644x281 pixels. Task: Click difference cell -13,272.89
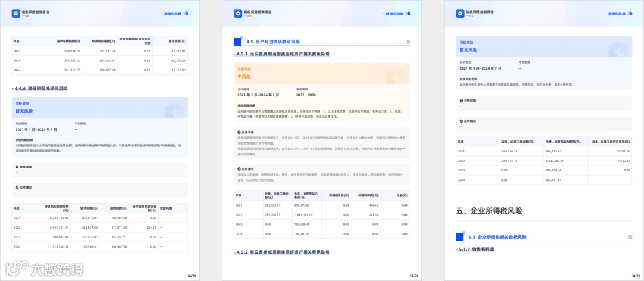click(178, 51)
